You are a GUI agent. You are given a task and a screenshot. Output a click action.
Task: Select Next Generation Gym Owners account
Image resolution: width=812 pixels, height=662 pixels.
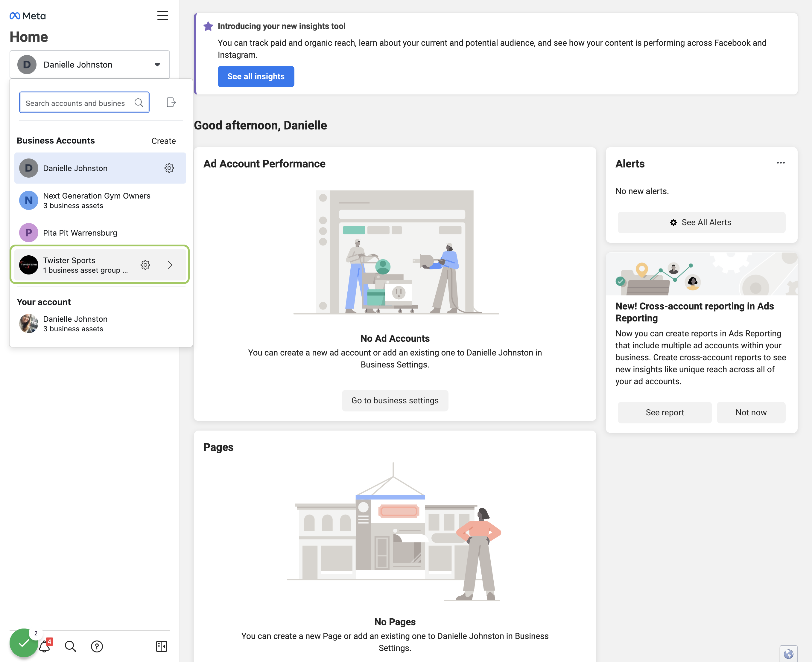pyautogui.click(x=100, y=201)
